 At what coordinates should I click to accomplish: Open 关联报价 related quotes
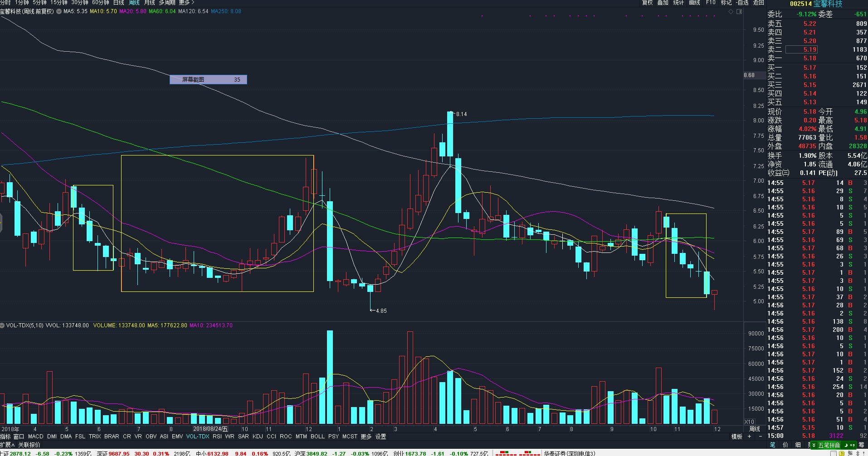point(29,445)
